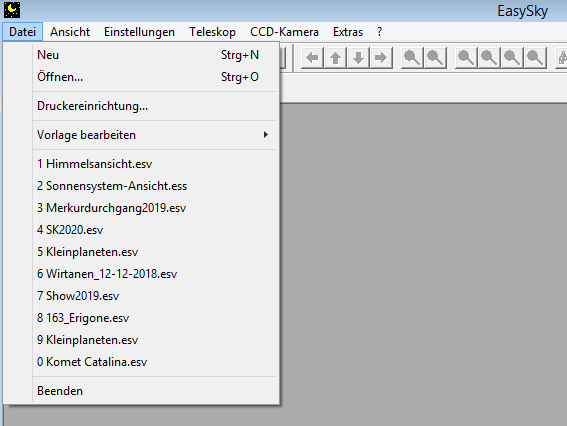Click the first magnifier icon after arrows
Viewport: 567px width, 426px height.
(x=413, y=57)
